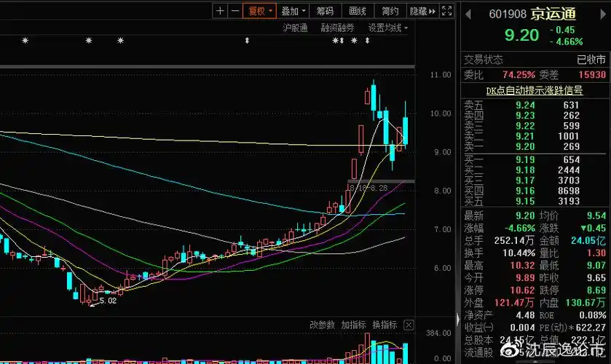
Task: Open the 画线 drawing tools
Action: pyautogui.click(x=357, y=11)
